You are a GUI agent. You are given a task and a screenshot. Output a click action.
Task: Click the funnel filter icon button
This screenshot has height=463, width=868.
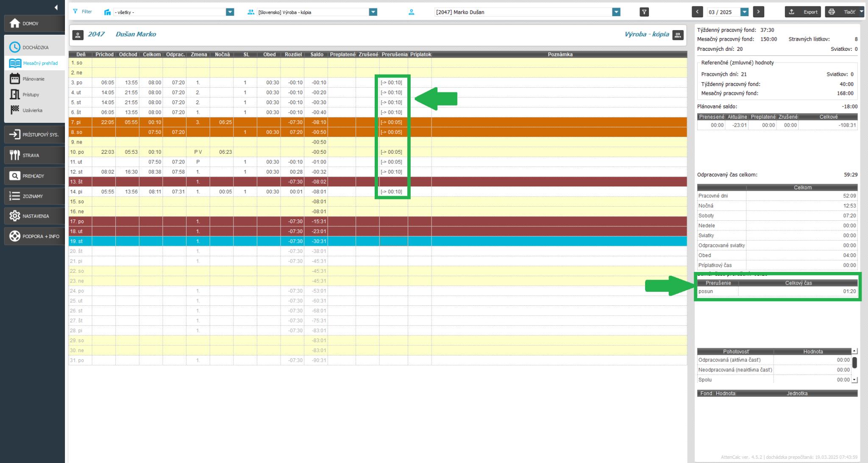pos(644,12)
